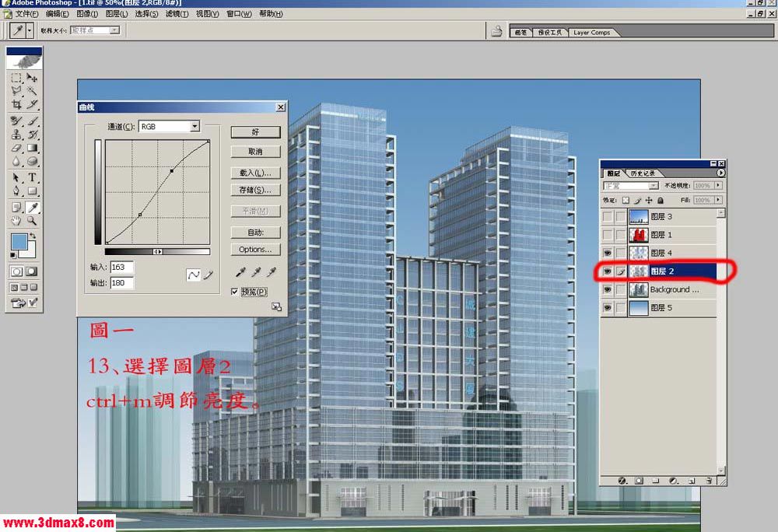Select the Eyedropper tool in toolbox
778x532 pixels.
pyautogui.click(x=32, y=207)
